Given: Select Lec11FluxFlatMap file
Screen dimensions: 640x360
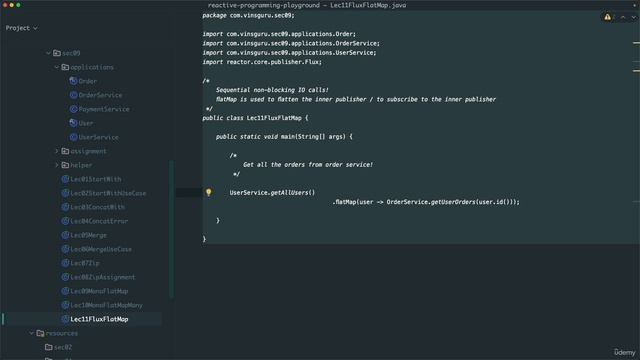Looking at the screenshot, I should tap(99, 319).
